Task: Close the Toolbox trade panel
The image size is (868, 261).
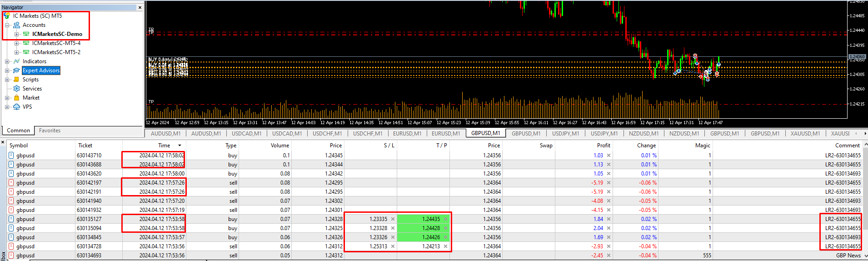Action: [x=3, y=142]
